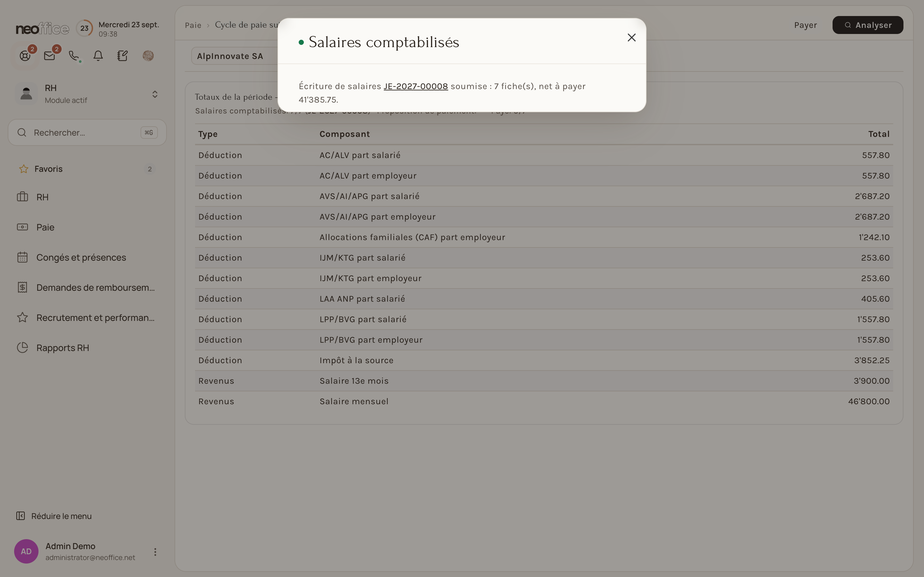The width and height of the screenshot is (924, 577).
Task: Click the calendar day 23 circle
Action: [84, 28]
